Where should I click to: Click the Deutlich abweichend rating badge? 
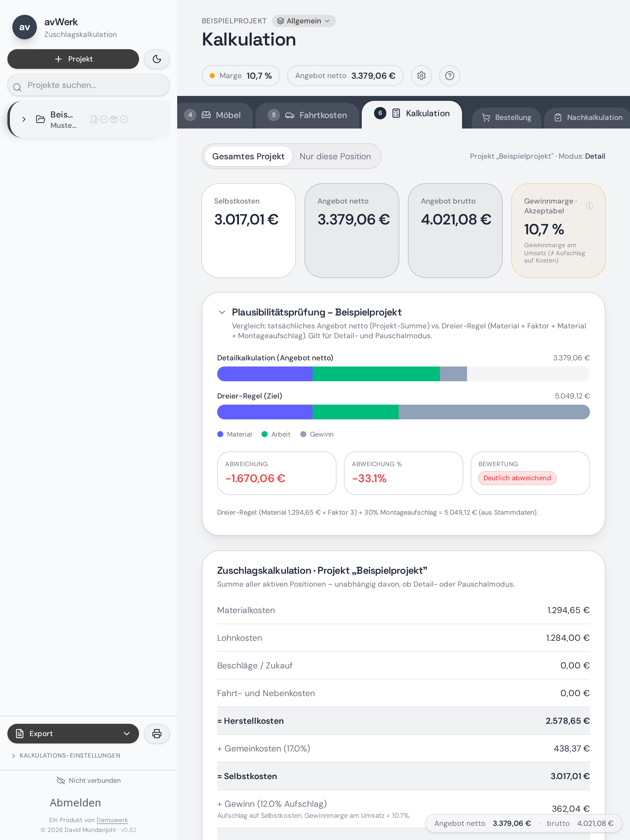pyautogui.click(x=517, y=478)
